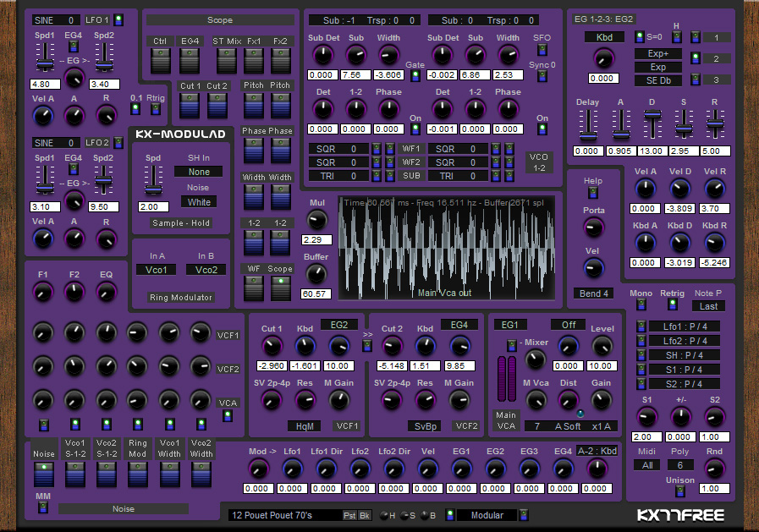
Task: Click the Dist knob in mixer
Action: pos(569,400)
